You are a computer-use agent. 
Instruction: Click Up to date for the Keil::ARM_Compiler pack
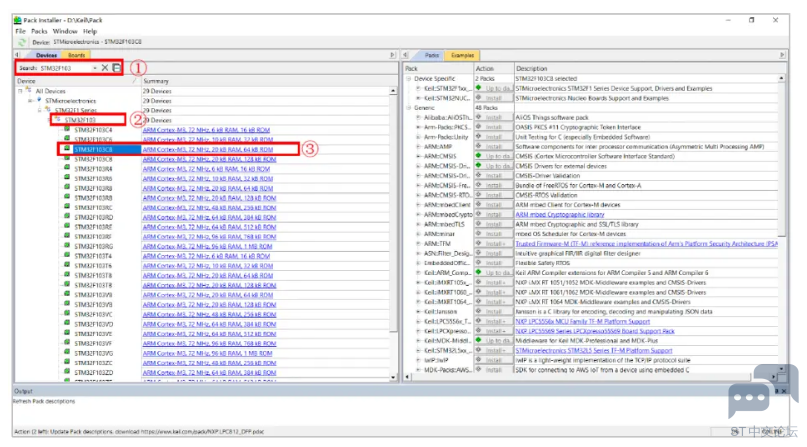[494, 273]
